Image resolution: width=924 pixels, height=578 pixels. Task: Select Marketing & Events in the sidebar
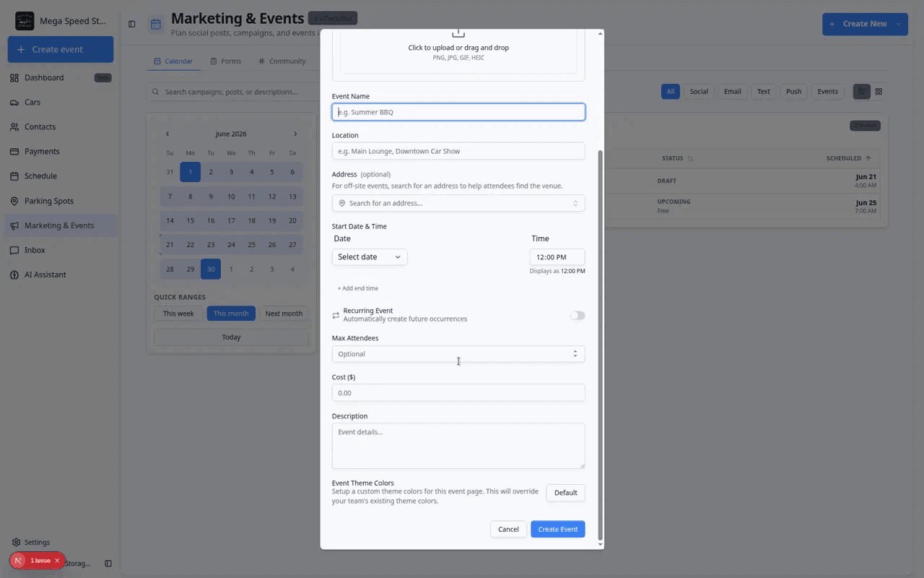(x=59, y=225)
